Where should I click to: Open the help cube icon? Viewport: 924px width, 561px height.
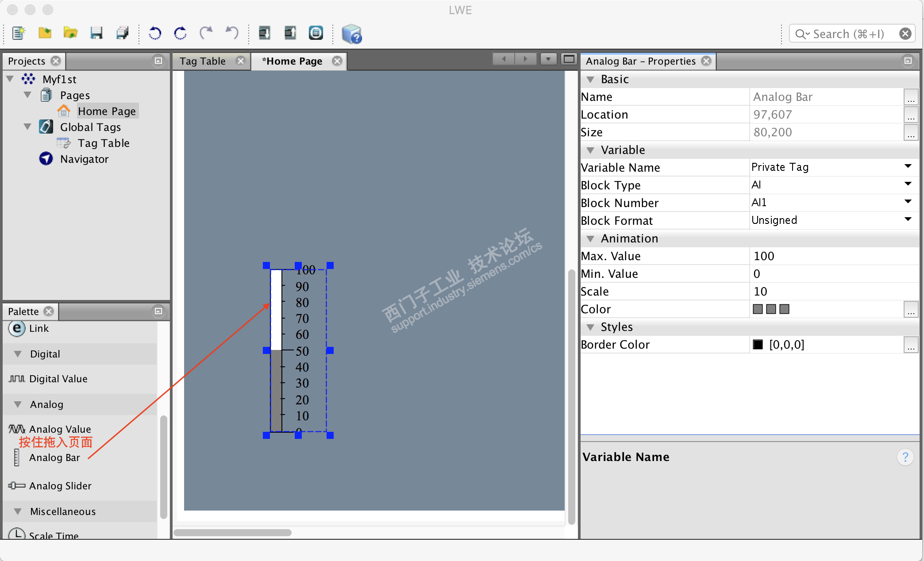click(x=352, y=34)
